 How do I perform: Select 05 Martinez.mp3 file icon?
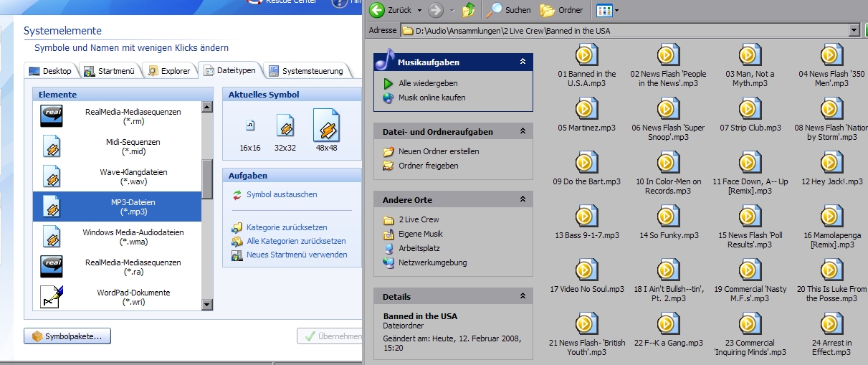pyautogui.click(x=586, y=108)
